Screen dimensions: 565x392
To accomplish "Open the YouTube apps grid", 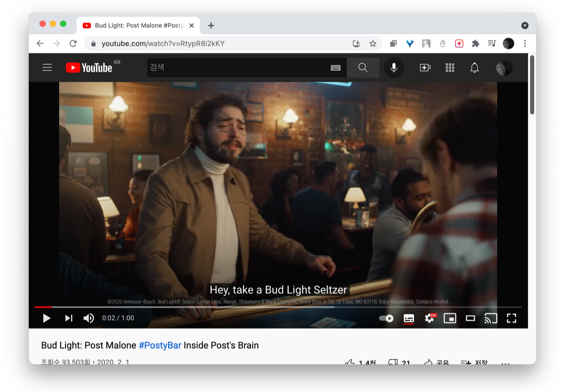I will tap(450, 68).
